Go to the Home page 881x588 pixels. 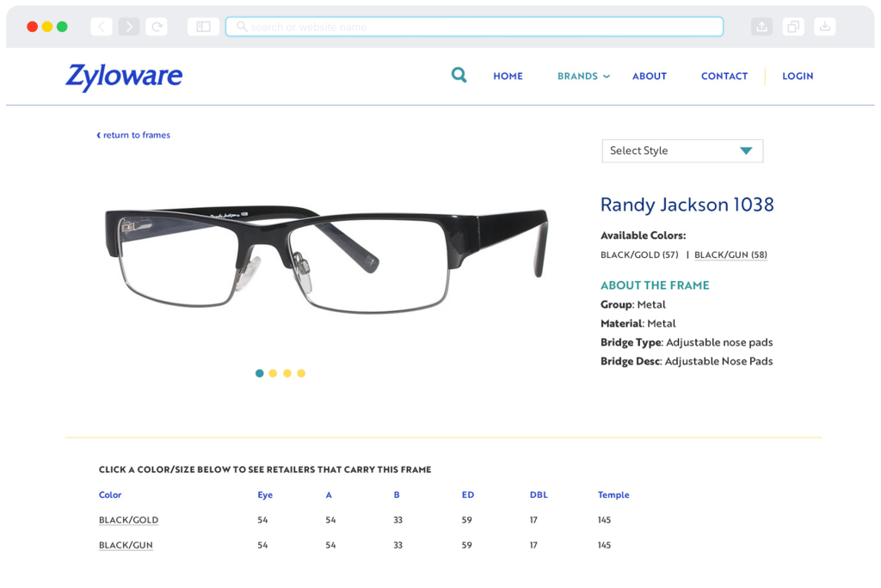(x=508, y=77)
